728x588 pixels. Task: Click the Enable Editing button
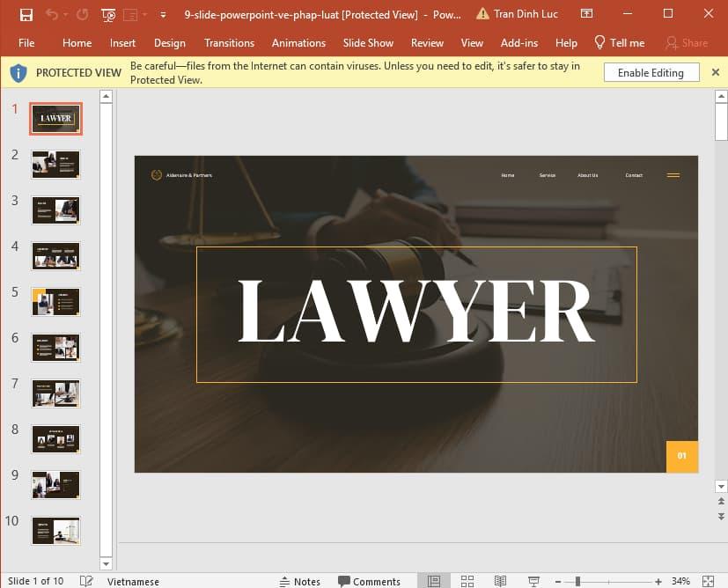[x=651, y=72]
